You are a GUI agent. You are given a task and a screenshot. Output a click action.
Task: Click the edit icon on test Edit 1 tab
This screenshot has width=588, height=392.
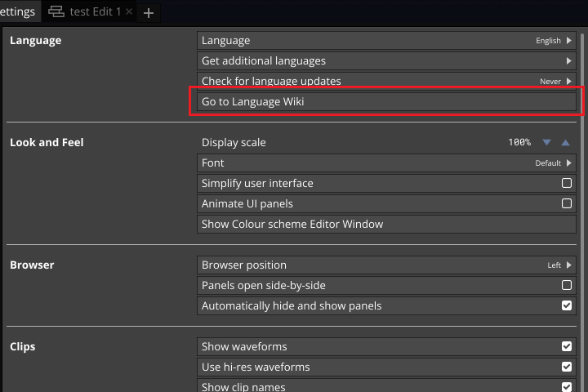point(56,12)
